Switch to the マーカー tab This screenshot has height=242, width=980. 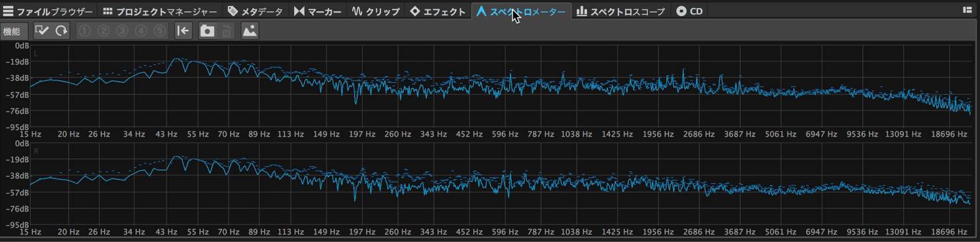pyautogui.click(x=318, y=11)
